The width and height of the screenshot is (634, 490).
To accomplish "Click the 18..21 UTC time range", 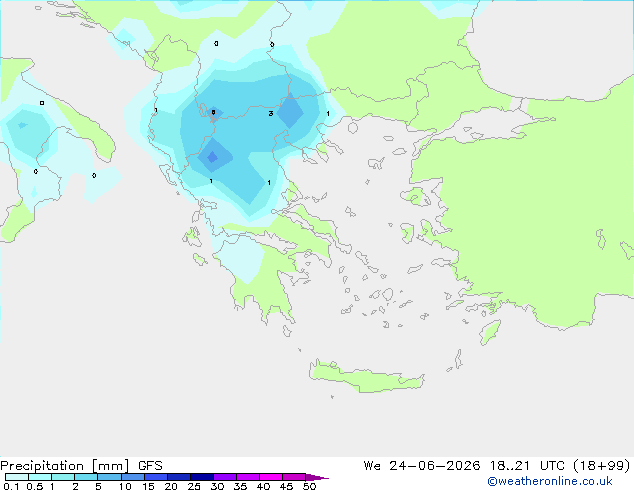I will (528, 466).
